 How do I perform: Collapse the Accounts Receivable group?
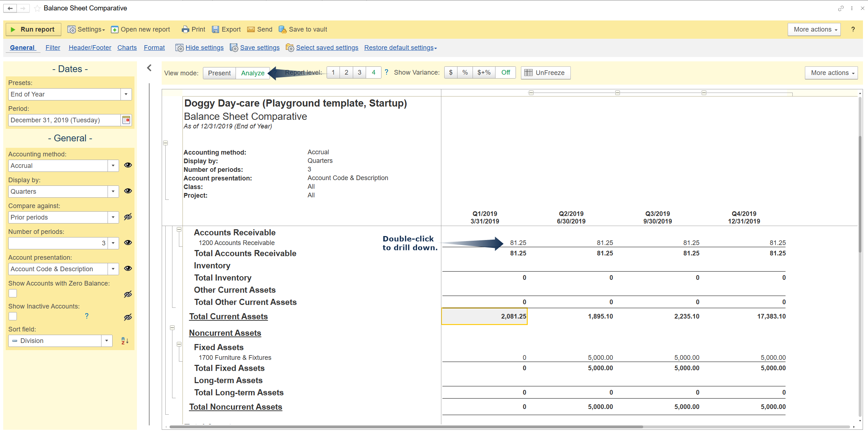point(179,230)
